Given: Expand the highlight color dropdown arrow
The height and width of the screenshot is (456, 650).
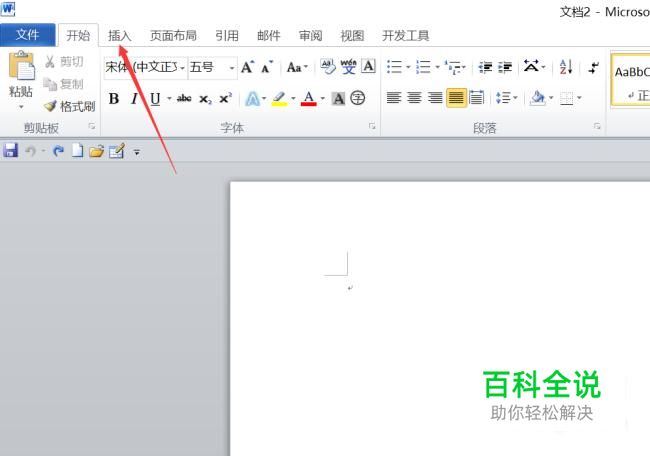Looking at the screenshot, I should (293, 99).
